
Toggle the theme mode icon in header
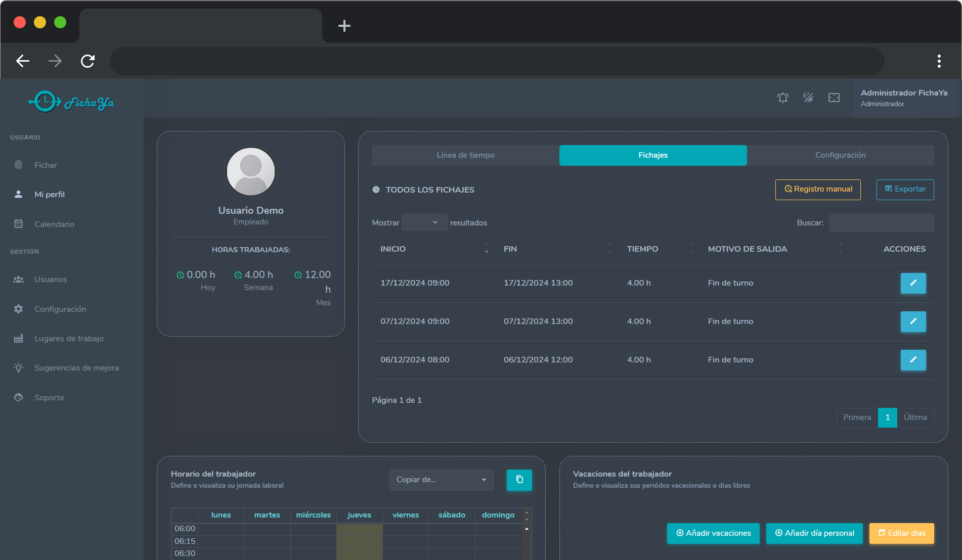tap(808, 98)
